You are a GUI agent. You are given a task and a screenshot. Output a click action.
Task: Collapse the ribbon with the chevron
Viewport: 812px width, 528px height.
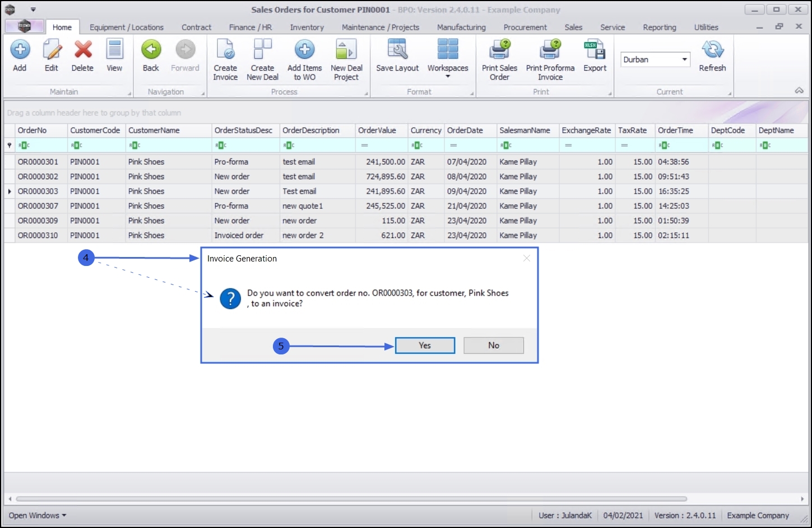[799, 91]
